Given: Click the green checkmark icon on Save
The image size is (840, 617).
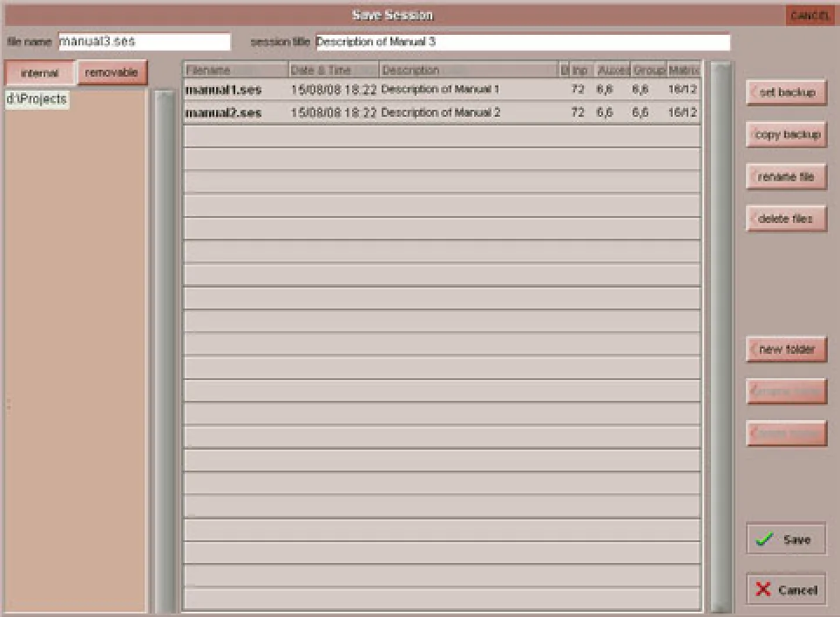Looking at the screenshot, I should [x=764, y=539].
